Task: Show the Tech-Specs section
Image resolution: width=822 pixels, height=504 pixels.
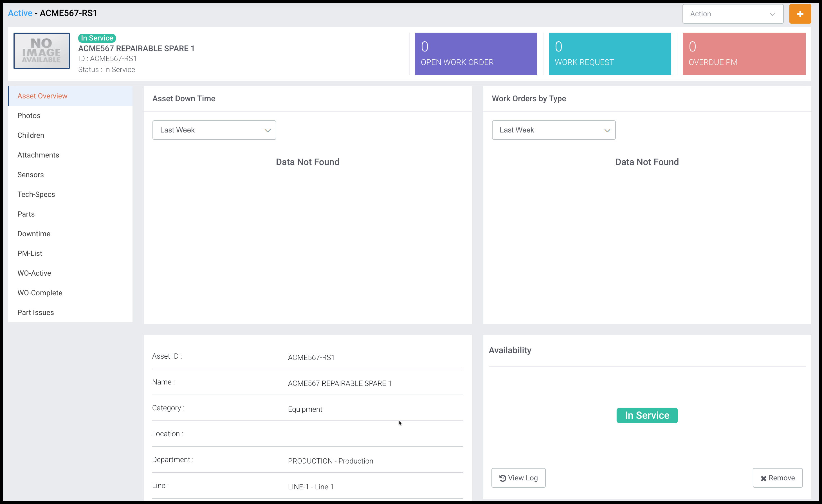Action: pos(36,194)
